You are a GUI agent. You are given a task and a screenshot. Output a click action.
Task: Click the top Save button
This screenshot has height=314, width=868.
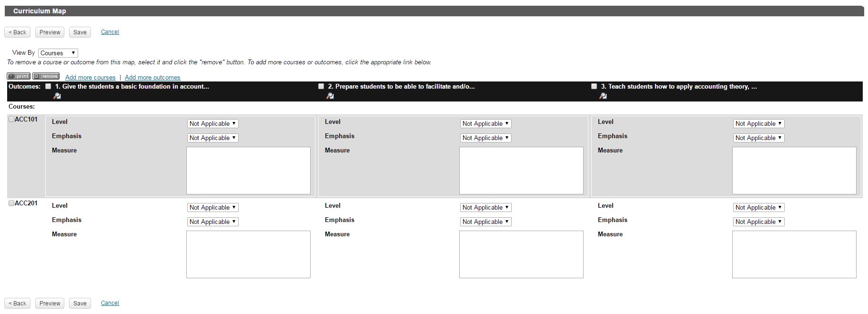(x=80, y=32)
